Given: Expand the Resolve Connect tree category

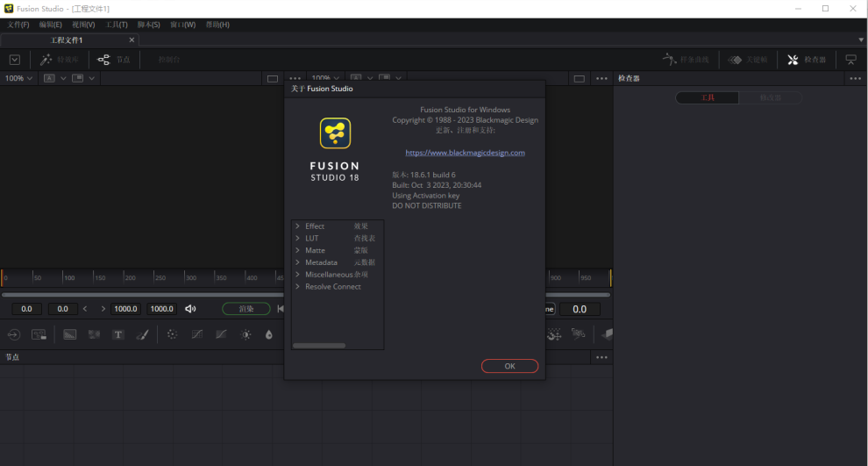Looking at the screenshot, I should 297,286.
